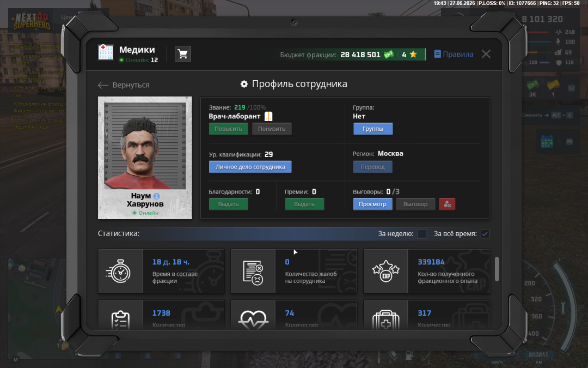Click Просмотр to view reprimands
Image resolution: width=588 pixels, height=368 pixels.
[x=372, y=204]
